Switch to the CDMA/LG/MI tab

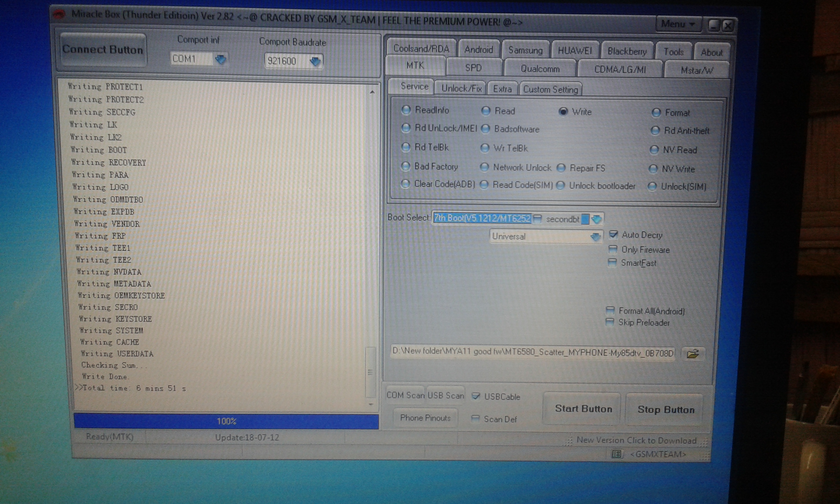pos(620,70)
